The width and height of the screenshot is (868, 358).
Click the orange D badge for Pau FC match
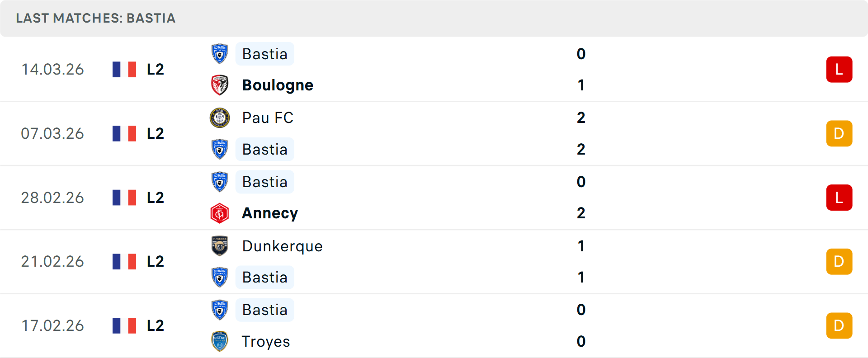839,133
